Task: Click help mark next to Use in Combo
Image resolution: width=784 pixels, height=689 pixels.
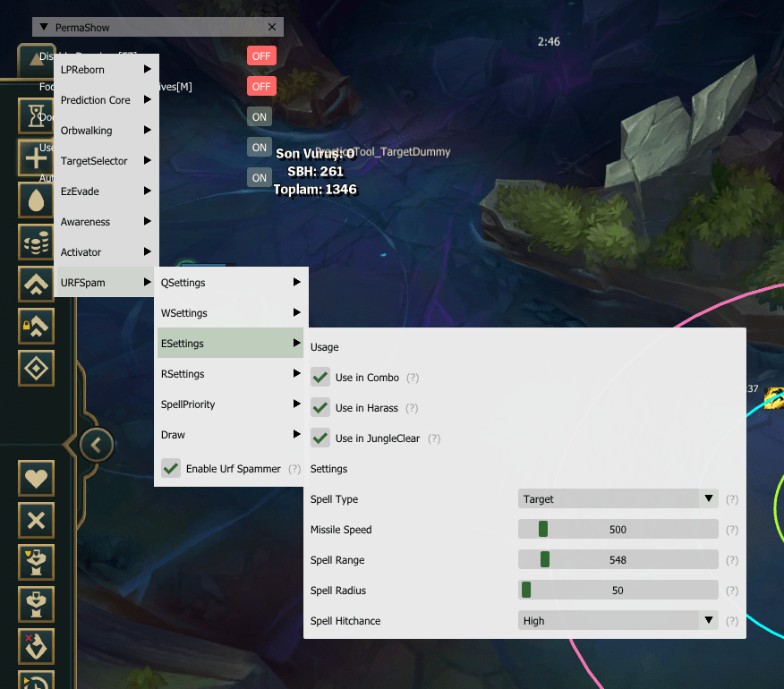Action: [413, 378]
